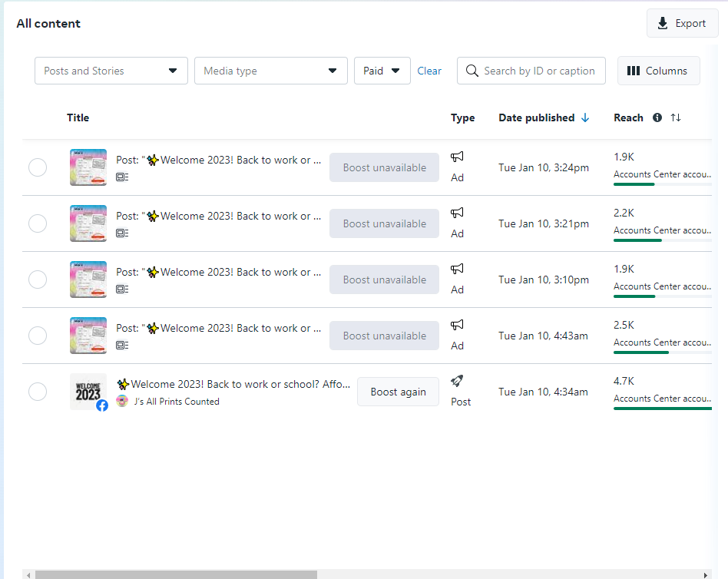
Task: Select the row published at 3:10pm
Action: point(38,280)
